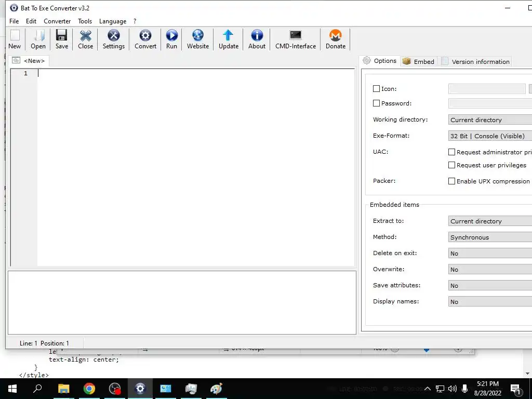Open the Save attributes dropdown
Viewport: 532px width, 399px height.
490,285
